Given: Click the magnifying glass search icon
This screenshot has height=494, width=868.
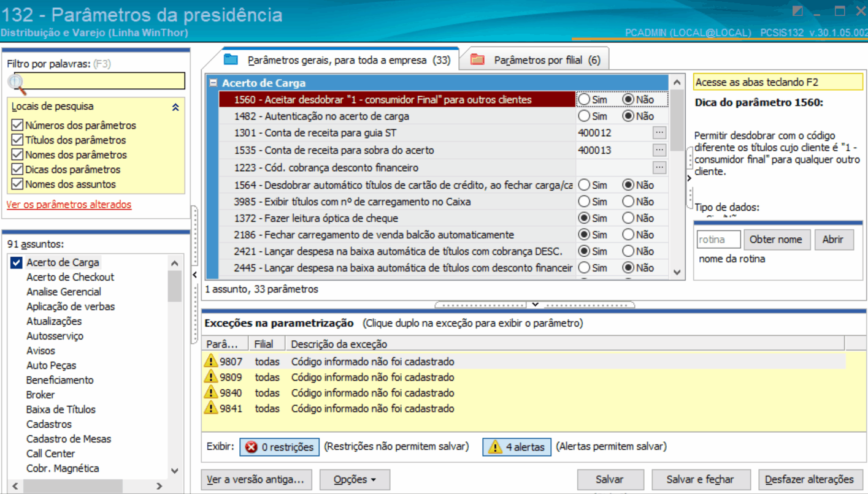Looking at the screenshot, I should pos(17,84).
